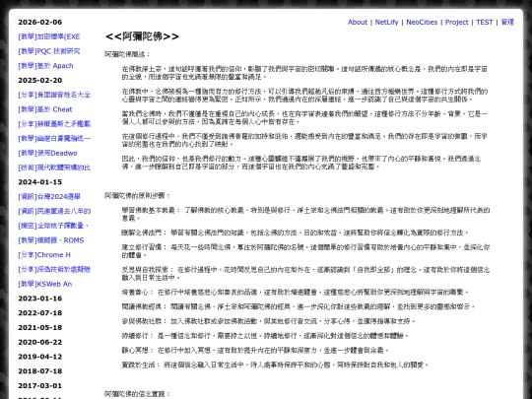
Task: Click the 管理 link in top navigation
Action: coord(507,23)
